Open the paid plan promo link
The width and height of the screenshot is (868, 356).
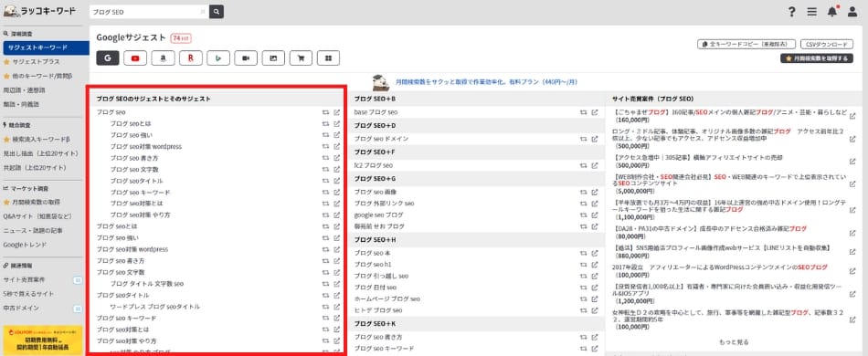point(486,82)
